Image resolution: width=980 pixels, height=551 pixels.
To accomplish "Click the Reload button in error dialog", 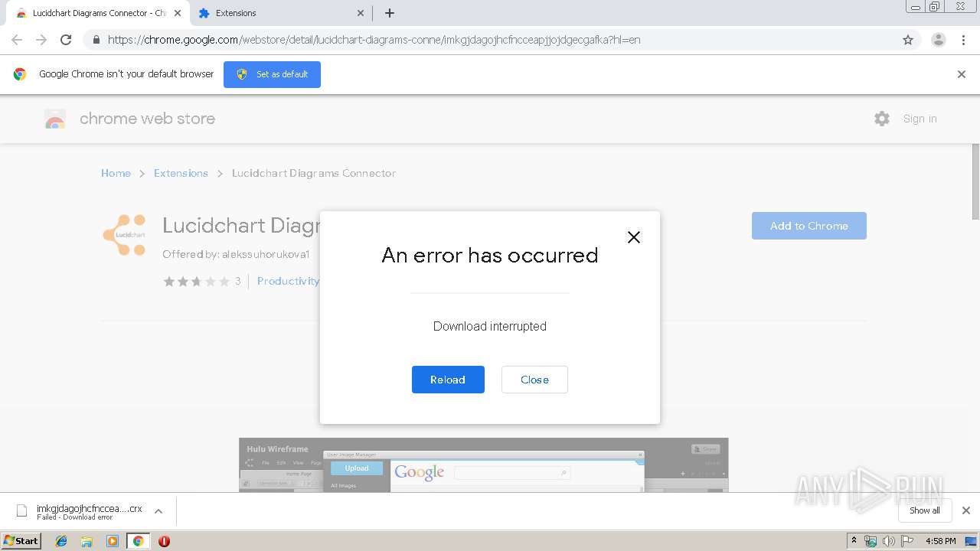I will (x=448, y=380).
